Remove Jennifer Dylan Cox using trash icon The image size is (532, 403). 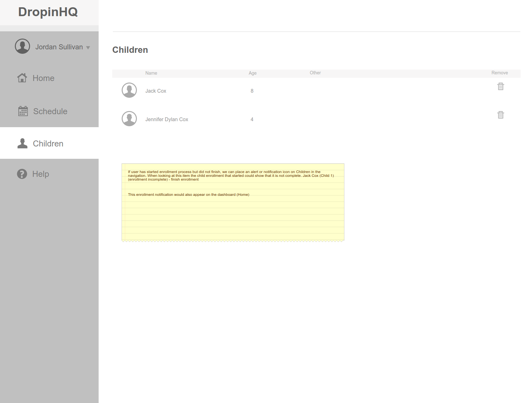click(501, 115)
